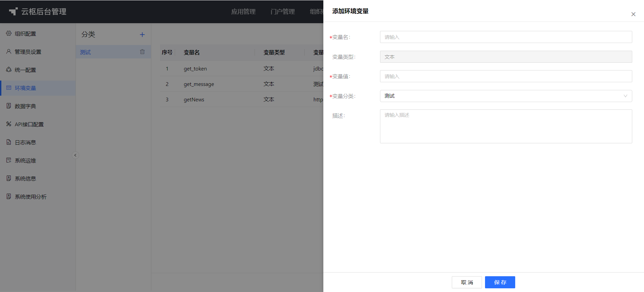The image size is (644, 292).
Task: Delete the 测试 category via trash icon
Action: 142,52
